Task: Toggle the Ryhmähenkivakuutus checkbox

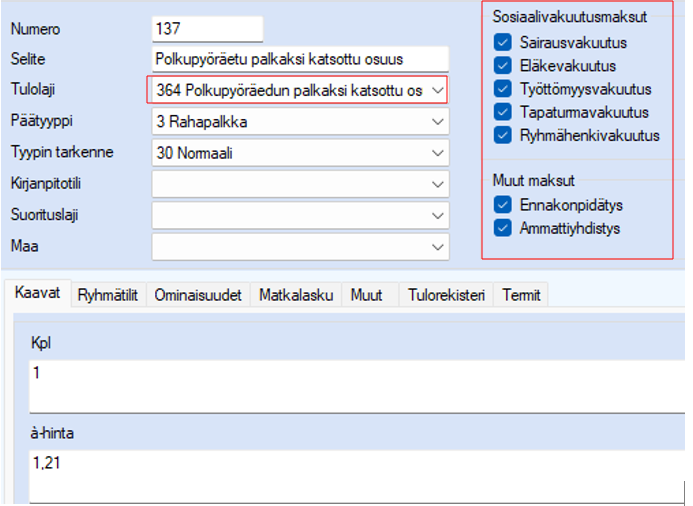Action: coord(502,135)
